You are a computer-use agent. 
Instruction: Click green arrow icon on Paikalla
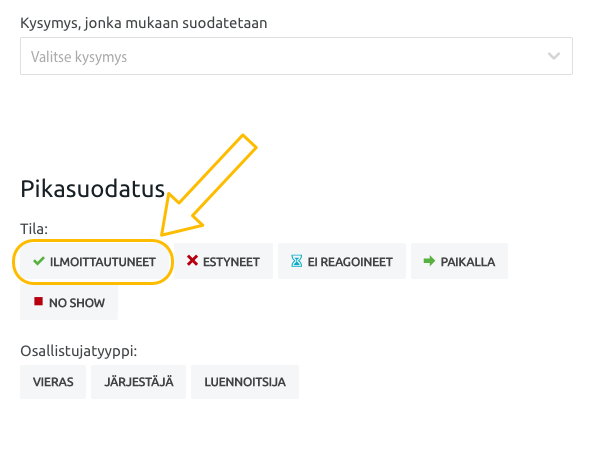point(429,261)
